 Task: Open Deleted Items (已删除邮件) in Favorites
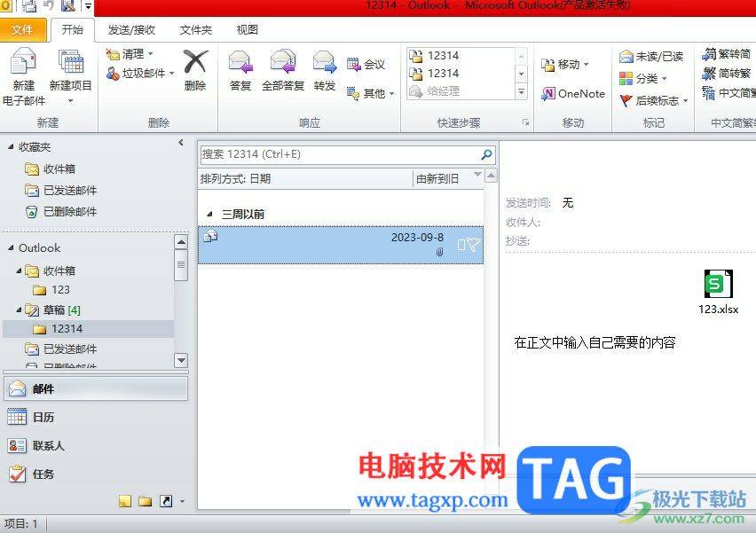click(60, 212)
